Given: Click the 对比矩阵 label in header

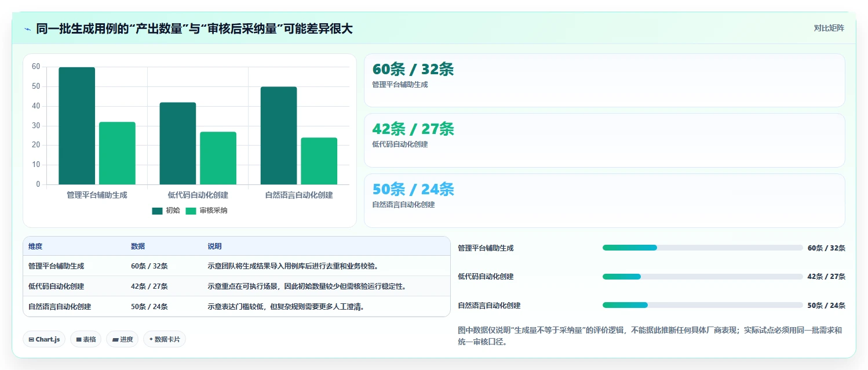Looking at the screenshot, I should pyautogui.click(x=829, y=28).
